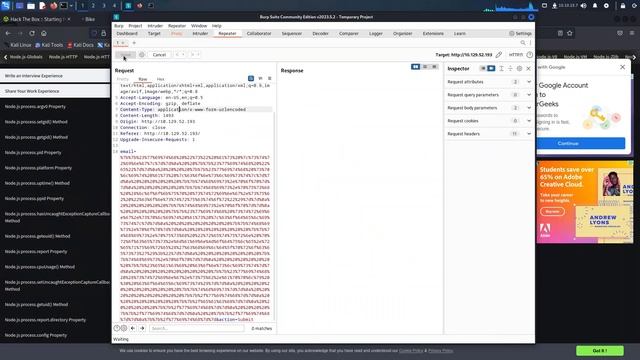640x360 pixels.
Task: Toggle Inspector right layout button
Action: click(491, 69)
